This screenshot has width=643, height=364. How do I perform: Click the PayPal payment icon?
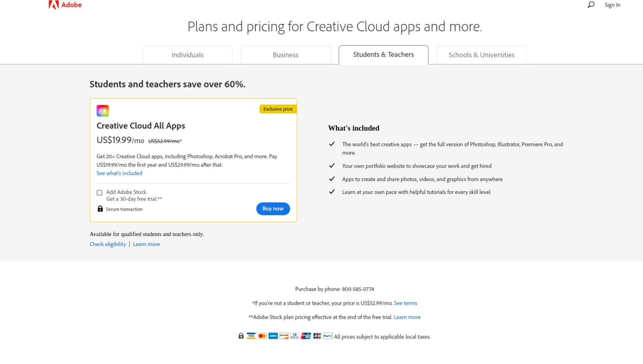[x=328, y=336]
